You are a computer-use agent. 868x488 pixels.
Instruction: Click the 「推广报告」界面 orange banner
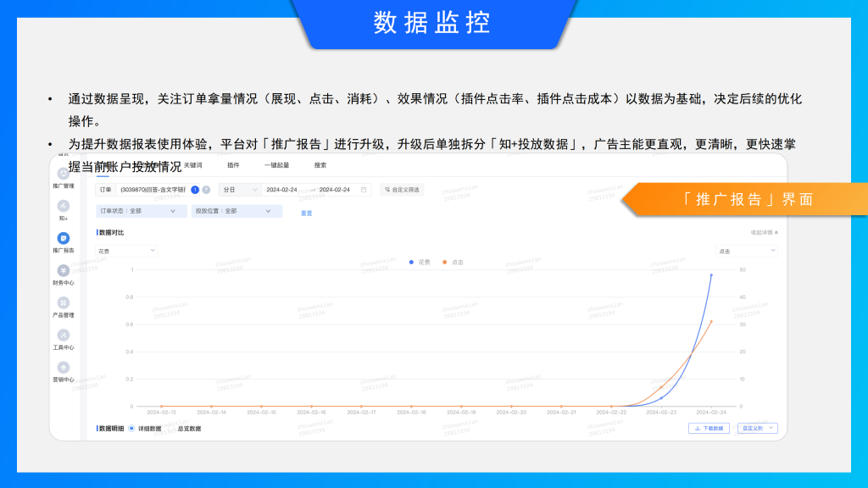pos(745,199)
